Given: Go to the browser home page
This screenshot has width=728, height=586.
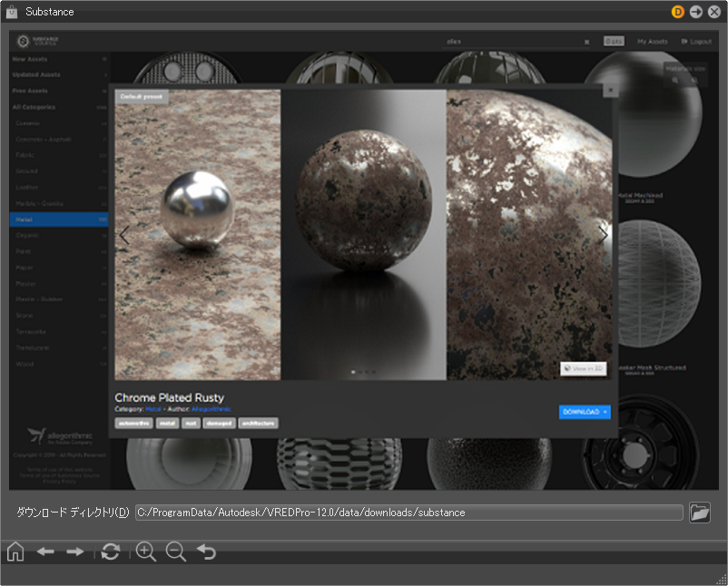Looking at the screenshot, I should [15, 552].
